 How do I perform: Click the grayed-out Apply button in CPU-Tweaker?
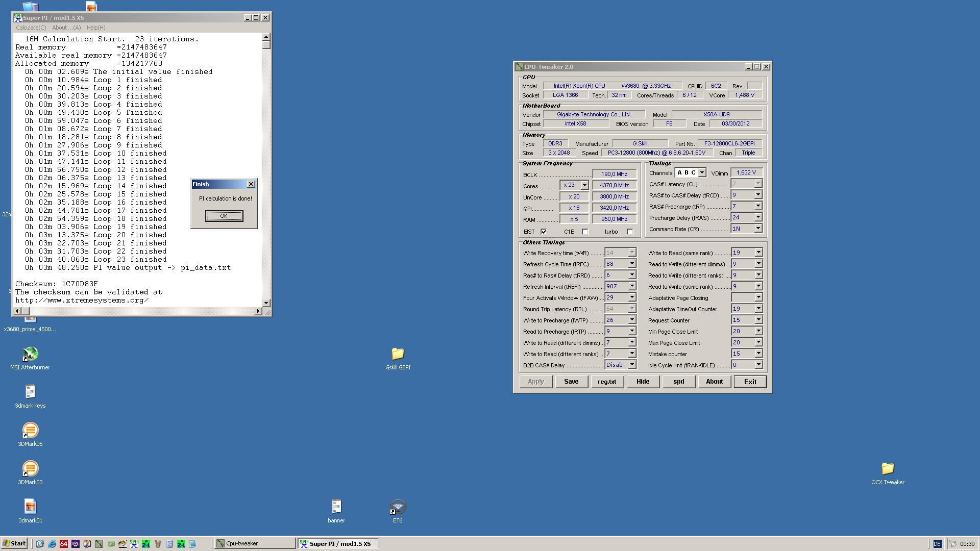pyautogui.click(x=536, y=382)
